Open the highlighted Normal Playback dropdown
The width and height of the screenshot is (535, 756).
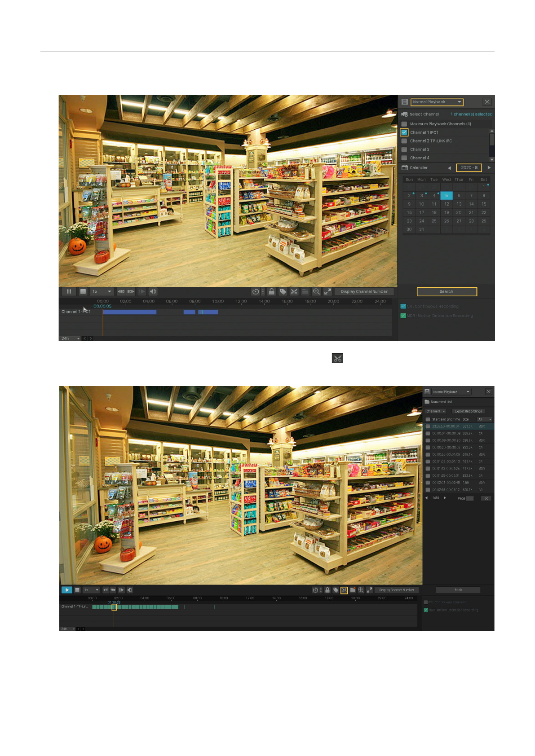click(437, 102)
